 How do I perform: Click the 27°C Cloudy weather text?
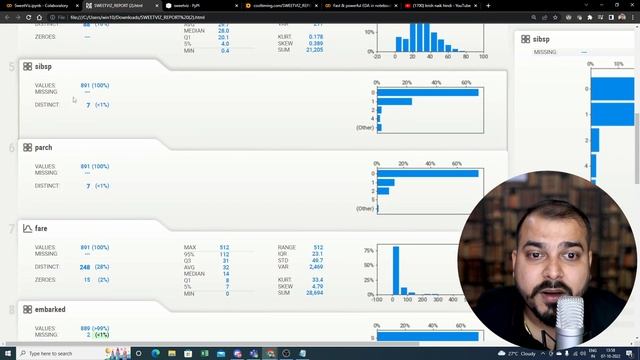(522, 353)
